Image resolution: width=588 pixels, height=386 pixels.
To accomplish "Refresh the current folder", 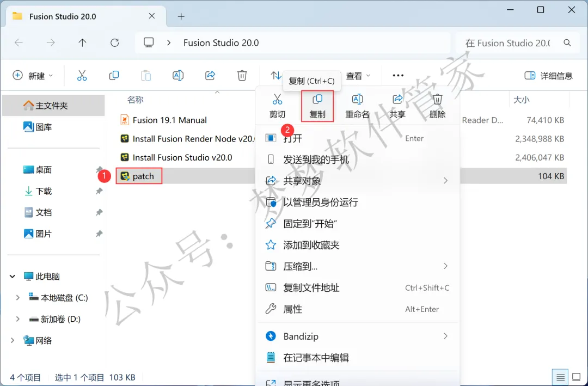I will click(x=115, y=43).
